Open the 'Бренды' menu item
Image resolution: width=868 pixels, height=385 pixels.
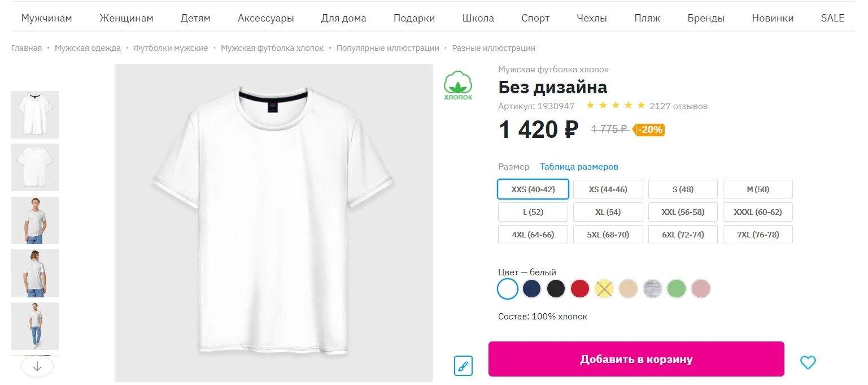[706, 18]
